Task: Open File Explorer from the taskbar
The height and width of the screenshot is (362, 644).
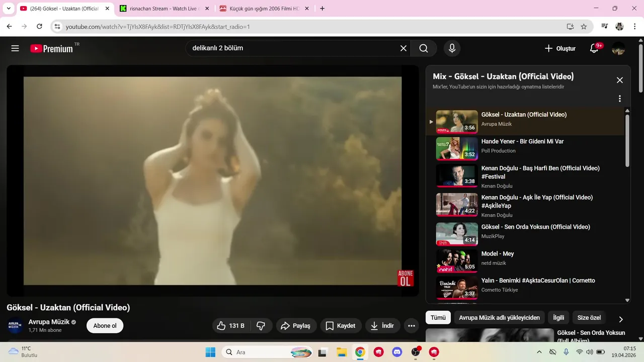Action: pyautogui.click(x=342, y=352)
